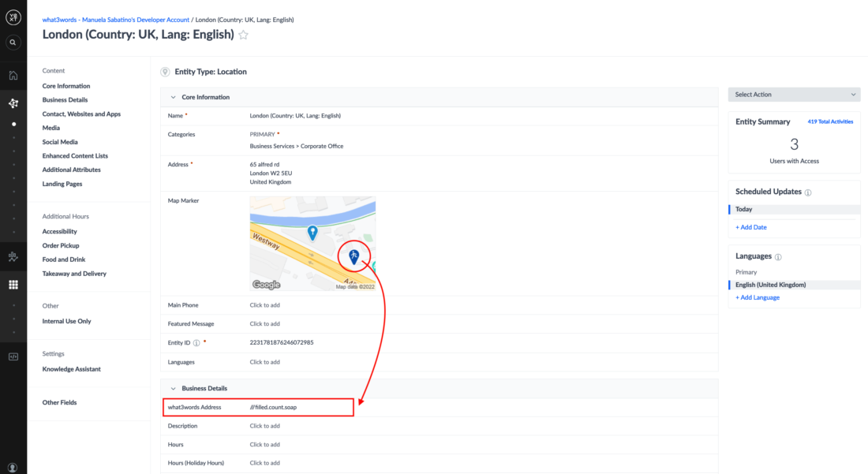Edit what3words Address filled.count.soap

pyautogui.click(x=273, y=408)
